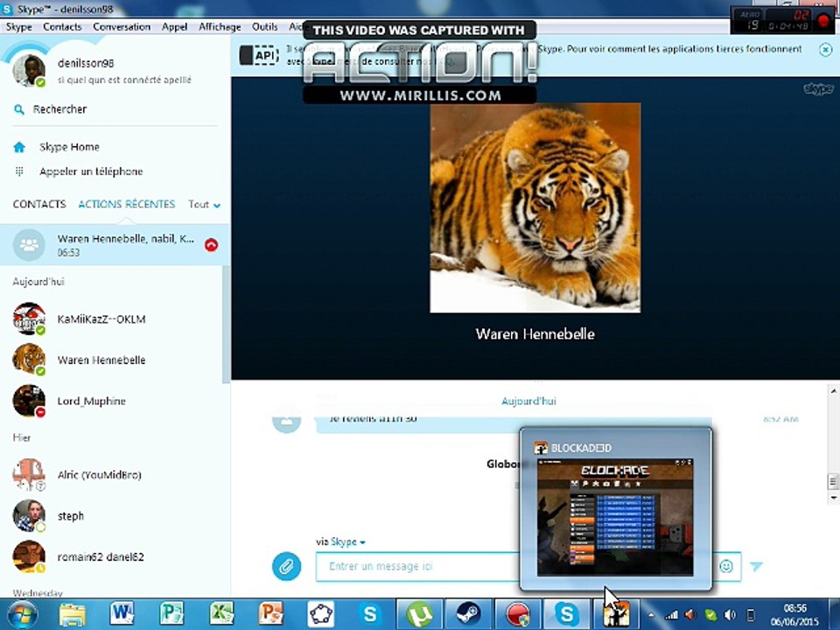840x630 pixels.
Task: Click the message input field
Action: (x=418, y=566)
